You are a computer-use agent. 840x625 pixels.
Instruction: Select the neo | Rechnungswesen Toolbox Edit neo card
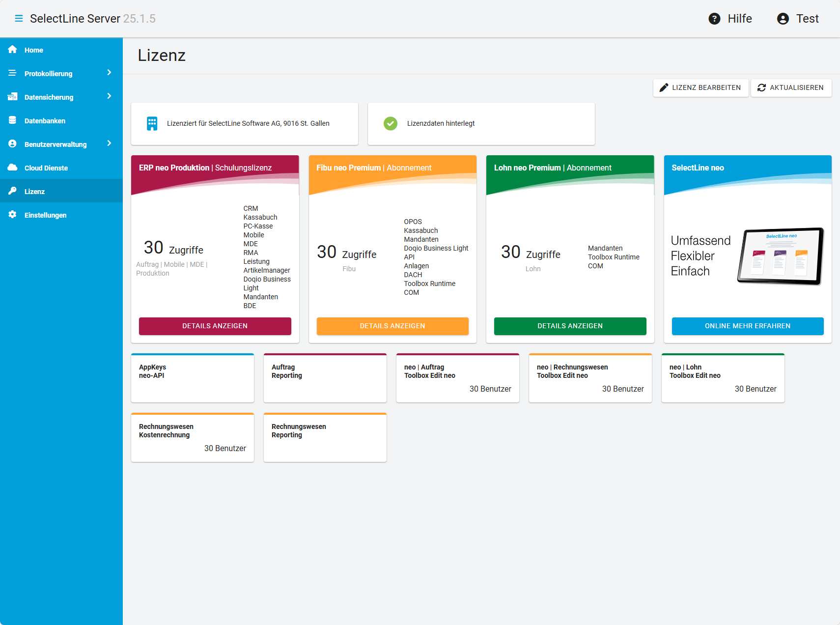point(590,378)
